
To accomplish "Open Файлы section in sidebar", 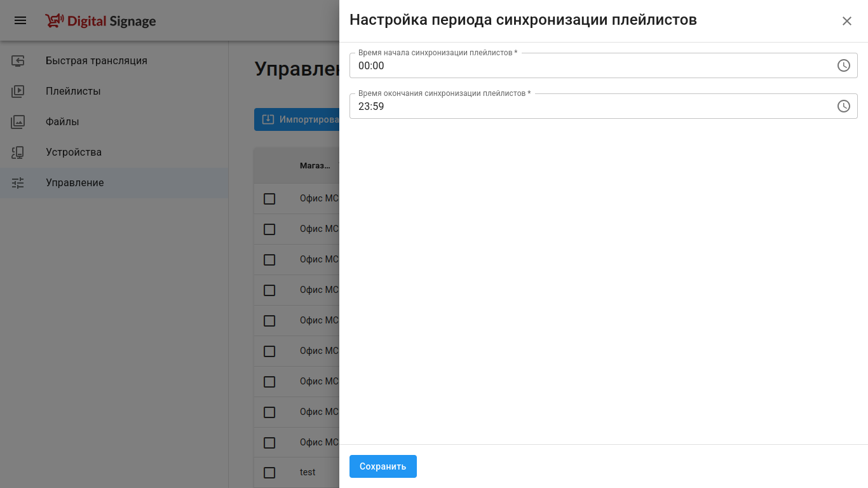I will (62, 122).
